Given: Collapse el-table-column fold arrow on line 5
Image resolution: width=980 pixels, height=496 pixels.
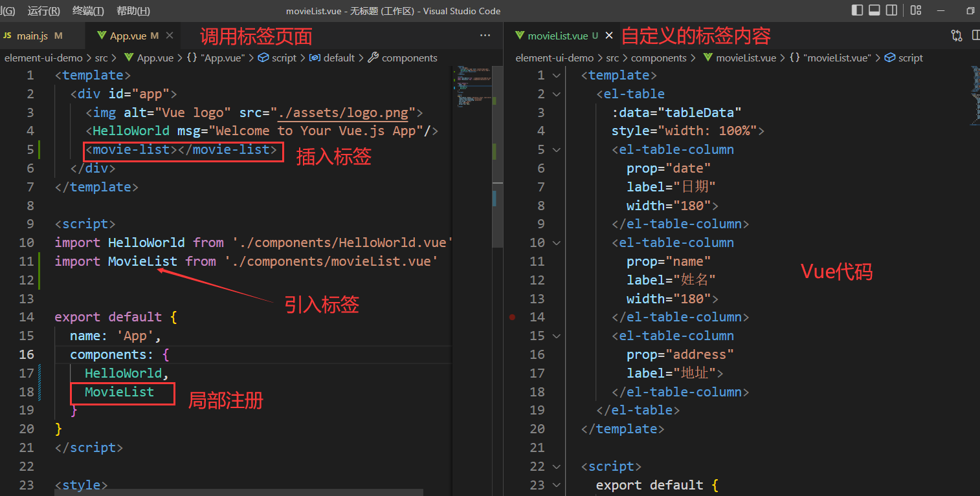Looking at the screenshot, I should pyautogui.click(x=556, y=150).
